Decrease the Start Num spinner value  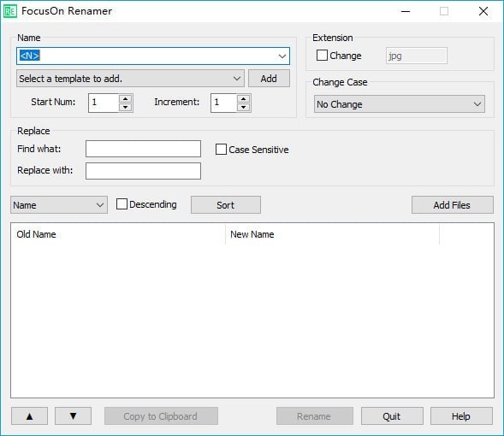click(x=125, y=107)
